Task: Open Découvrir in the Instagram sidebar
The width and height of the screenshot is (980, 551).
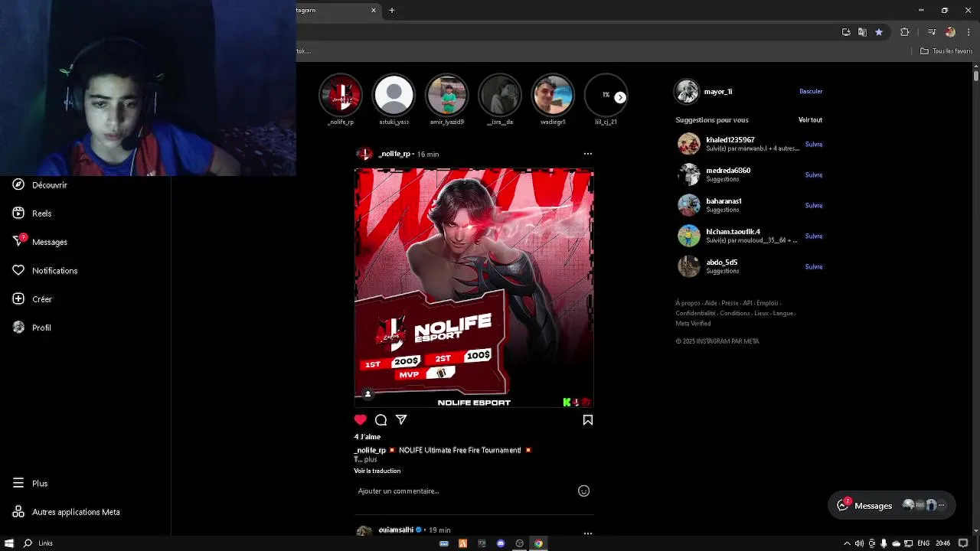Action: [40, 185]
